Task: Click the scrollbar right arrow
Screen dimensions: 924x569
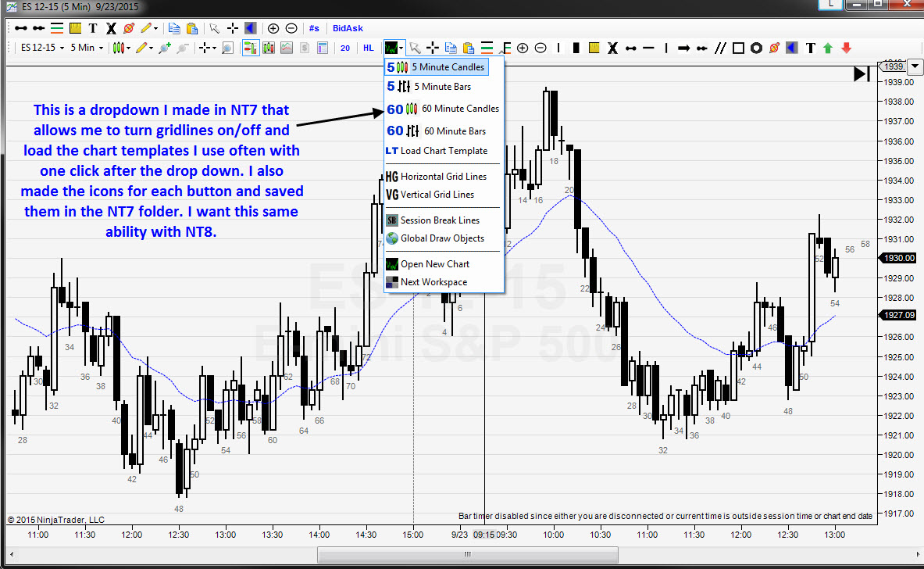Action: pos(918,554)
